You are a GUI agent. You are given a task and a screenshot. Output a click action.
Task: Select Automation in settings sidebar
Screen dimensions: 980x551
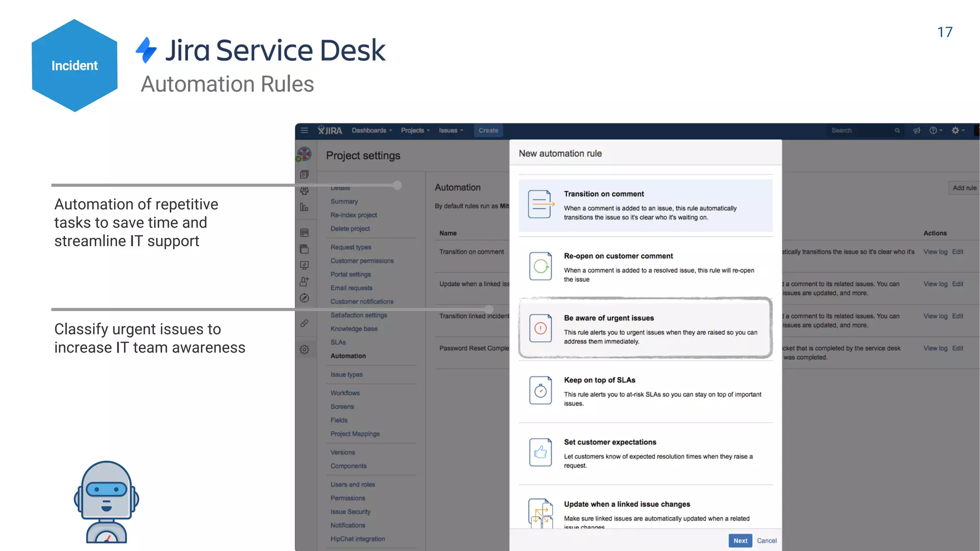click(x=348, y=356)
